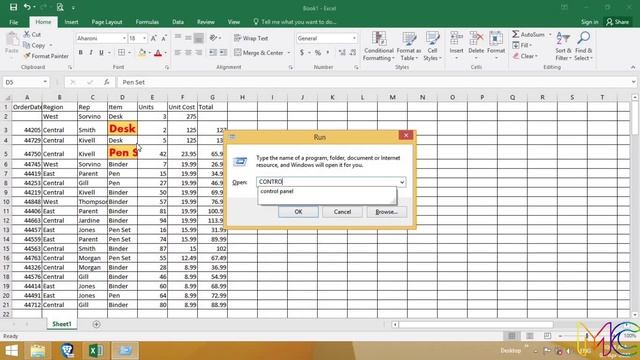
Task: Toggle Bold formatting
Action: [x=80, y=53]
